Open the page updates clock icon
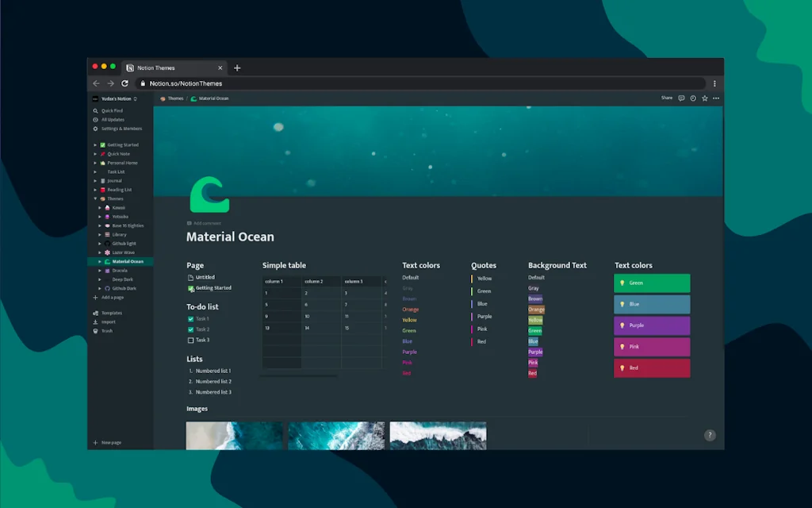This screenshot has height=508, width=812. 693,98
